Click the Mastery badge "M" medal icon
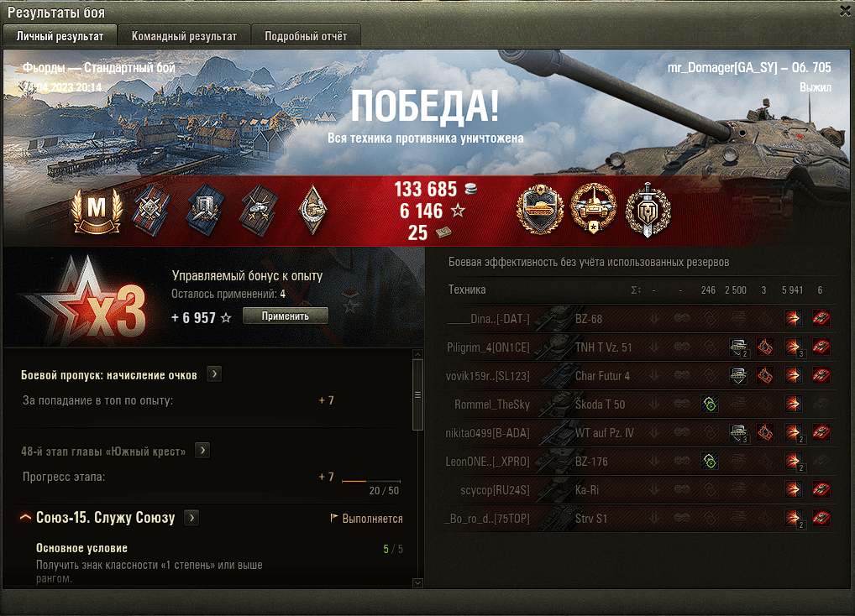Image resolution: width=855 pixels, height=616 pixels. 97,211
